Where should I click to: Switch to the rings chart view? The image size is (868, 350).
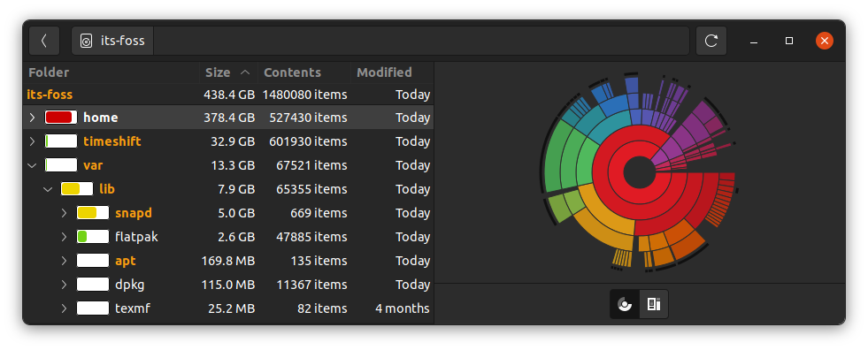coord(625,304)
